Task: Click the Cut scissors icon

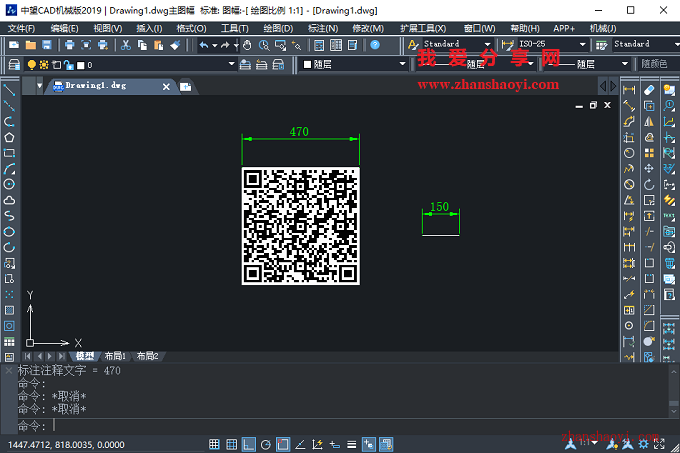Action: coord(126,45)
